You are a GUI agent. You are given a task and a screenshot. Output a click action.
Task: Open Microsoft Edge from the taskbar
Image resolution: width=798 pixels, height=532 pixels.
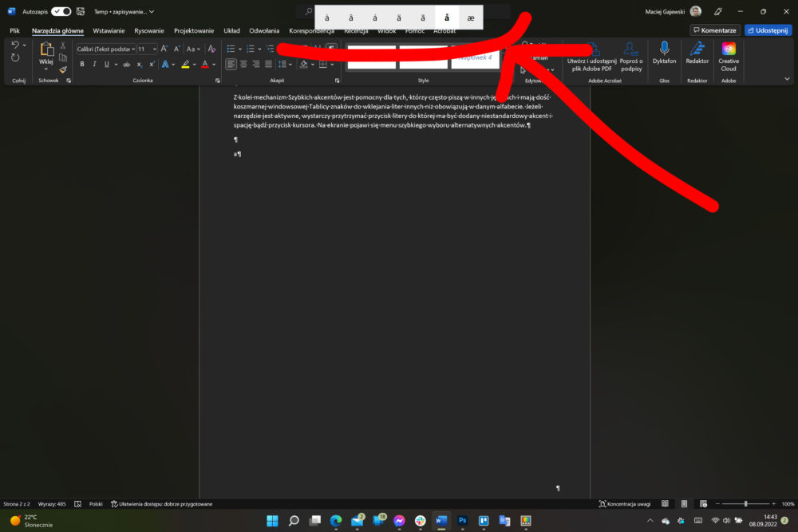coord(336,520)
